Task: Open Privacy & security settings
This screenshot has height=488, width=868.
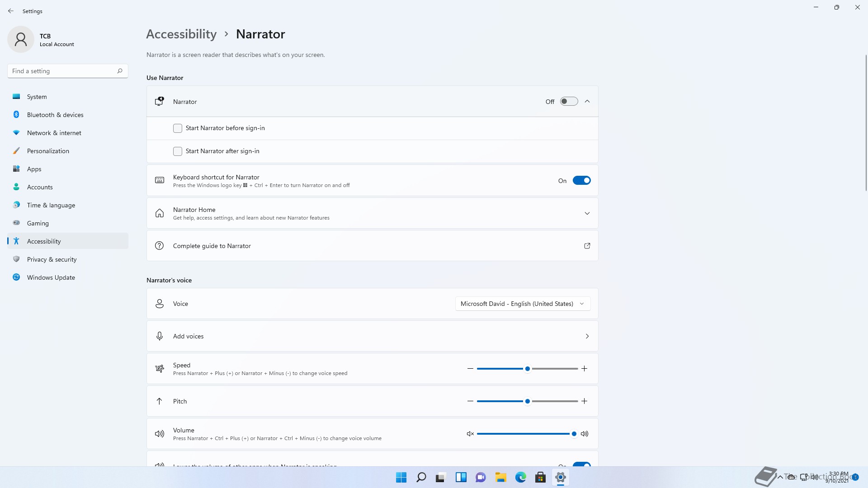Action: 68,259
